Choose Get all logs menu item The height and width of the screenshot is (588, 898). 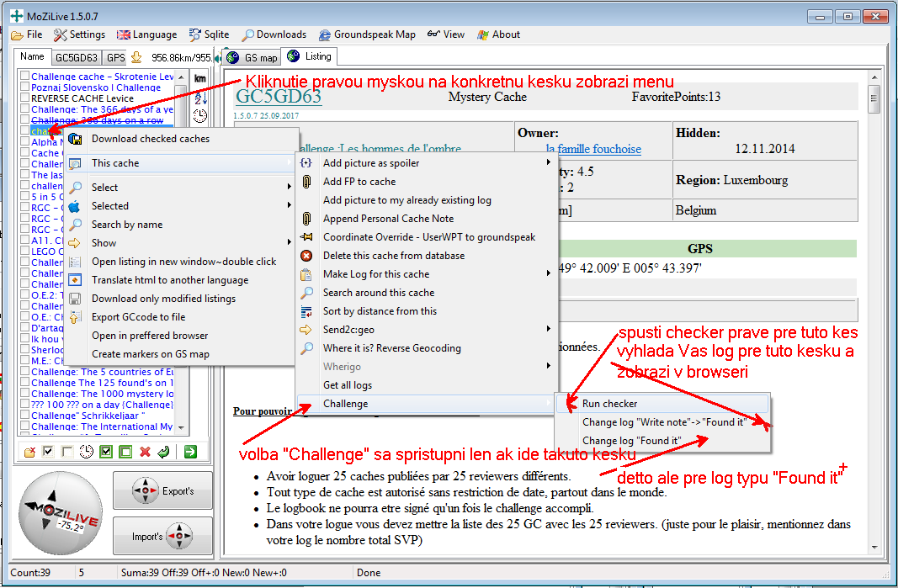click(x=426, y=385)
